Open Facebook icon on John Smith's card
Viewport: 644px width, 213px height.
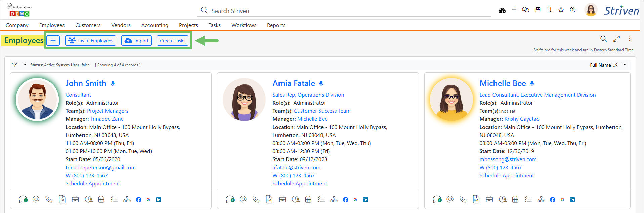point(139,200)
